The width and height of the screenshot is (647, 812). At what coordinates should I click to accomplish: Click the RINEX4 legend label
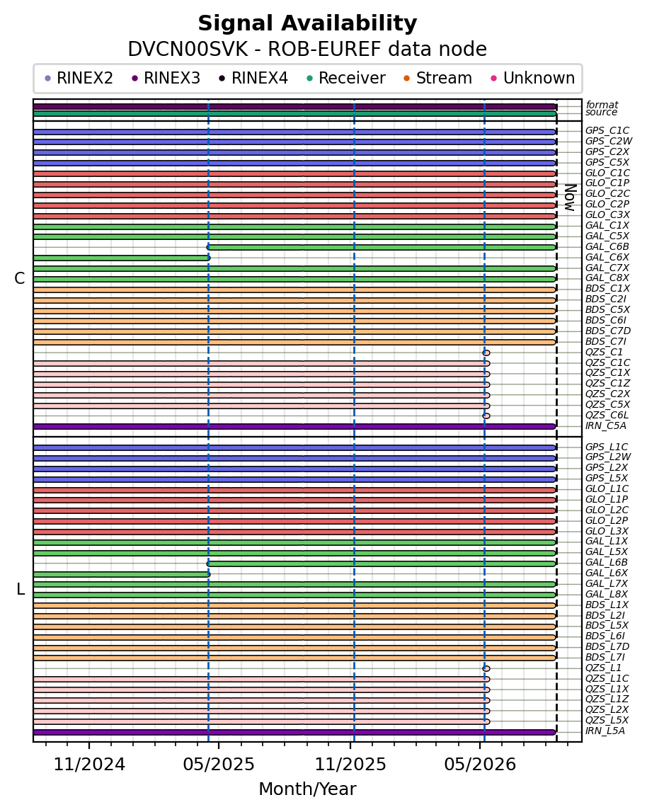(x=260, y=78)
